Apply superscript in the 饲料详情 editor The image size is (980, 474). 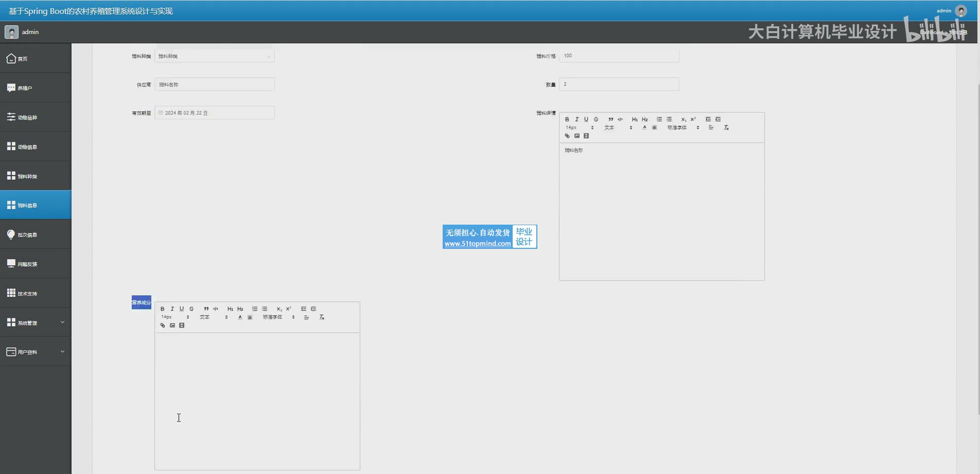coord(693,120)
